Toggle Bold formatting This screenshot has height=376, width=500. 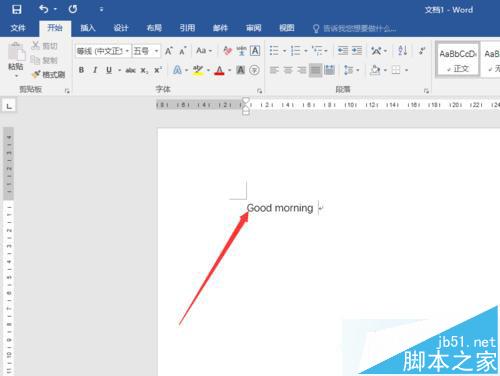(81, 70)
